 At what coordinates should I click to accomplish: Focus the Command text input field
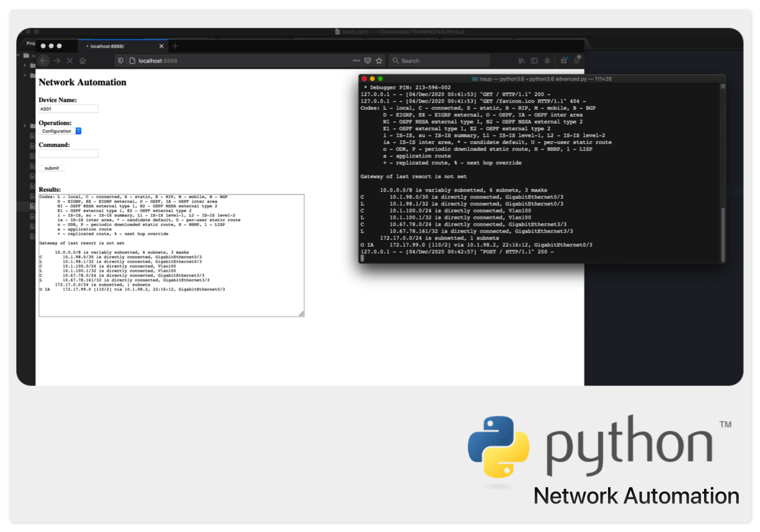[x=69, y=154]
